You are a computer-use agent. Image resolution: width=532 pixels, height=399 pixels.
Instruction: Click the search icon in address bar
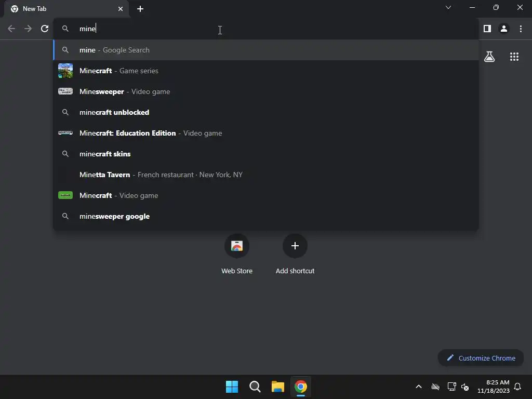coord(65,29)
